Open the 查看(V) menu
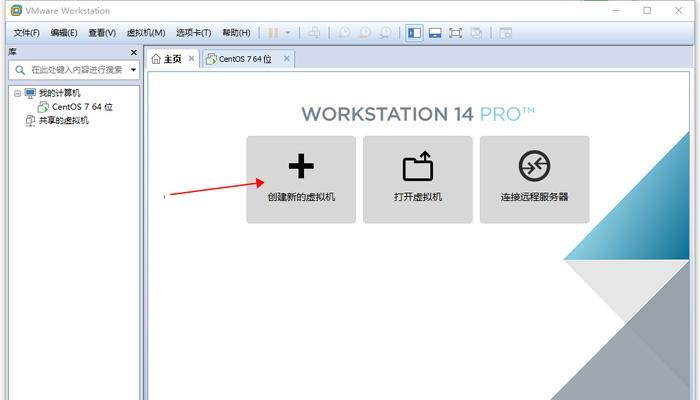 (x=102, y=33)
